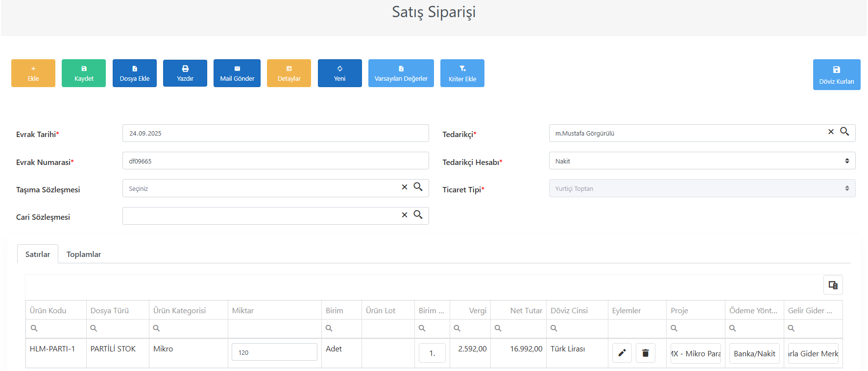This screenshot has height=371, width=868.
Task: Clear the Taşıma Sözleşmesi selection
Action: pos(405,187)
